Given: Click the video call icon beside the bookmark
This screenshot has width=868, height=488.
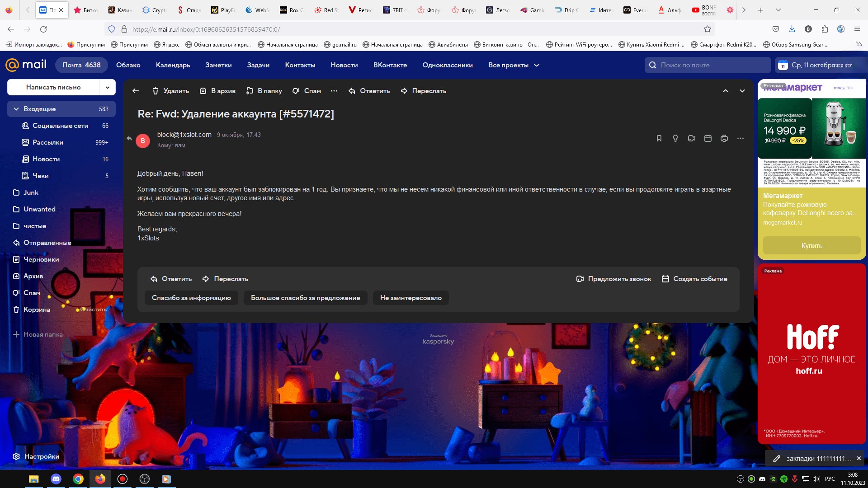Looking at the screenshot, I should click(691, 138).
